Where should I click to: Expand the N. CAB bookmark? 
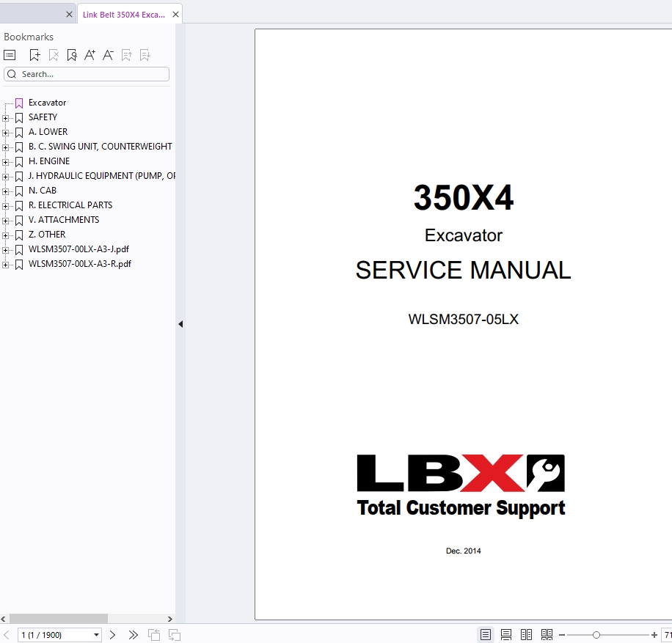tap(5, 191)
